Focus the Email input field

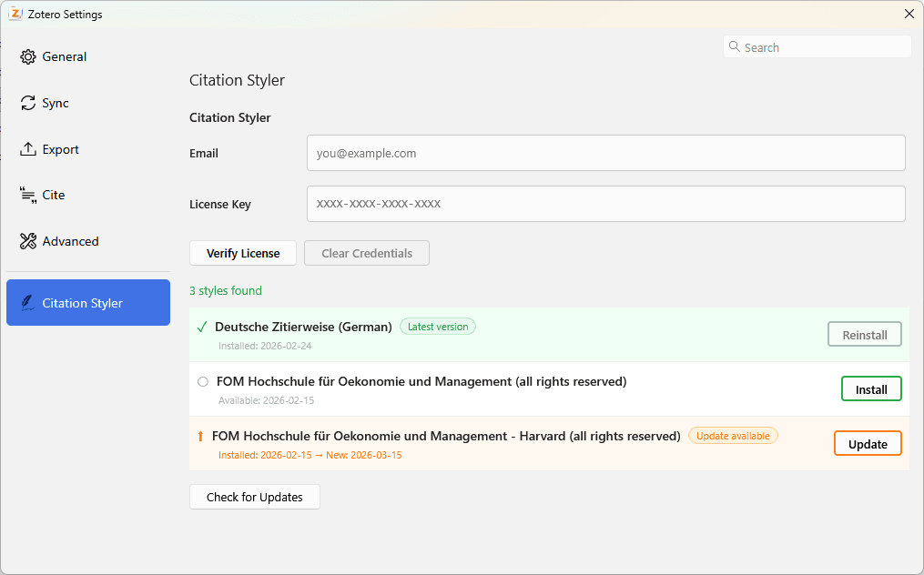pos(605,153)
